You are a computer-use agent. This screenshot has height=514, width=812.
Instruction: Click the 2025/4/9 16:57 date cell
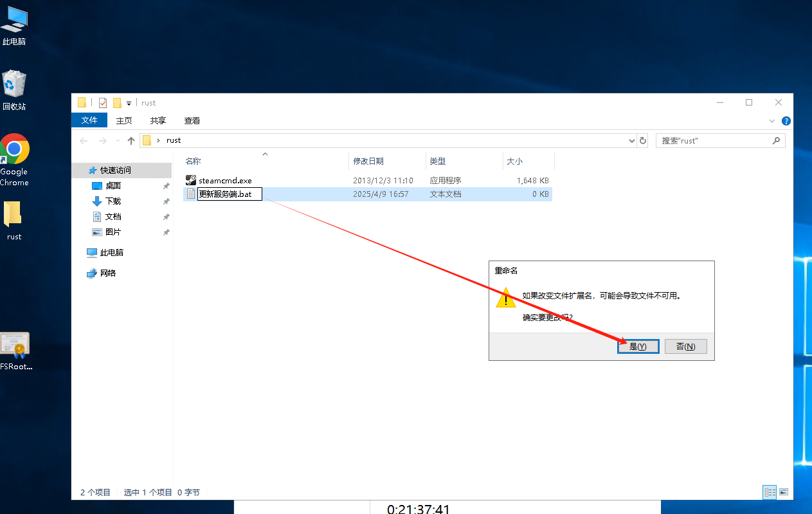coord(381,194)
